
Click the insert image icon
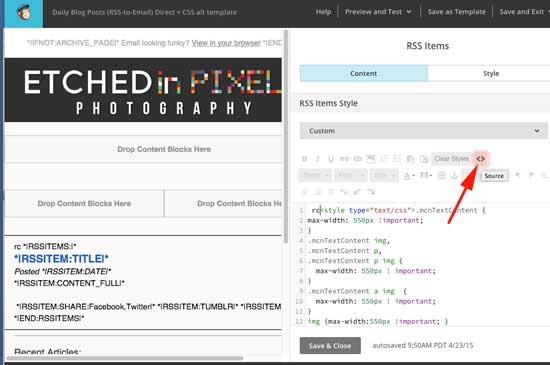[x=371, y=159]
